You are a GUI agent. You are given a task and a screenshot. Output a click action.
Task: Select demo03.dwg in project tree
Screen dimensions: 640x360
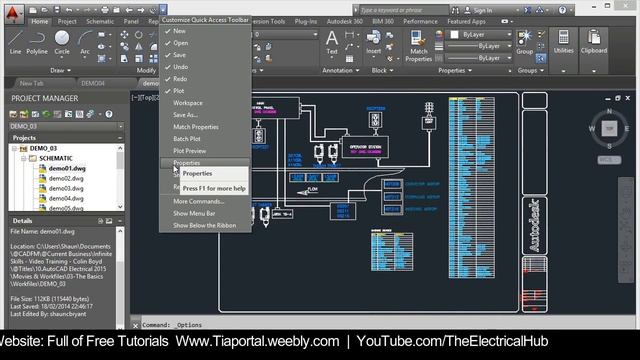point(66,189)
